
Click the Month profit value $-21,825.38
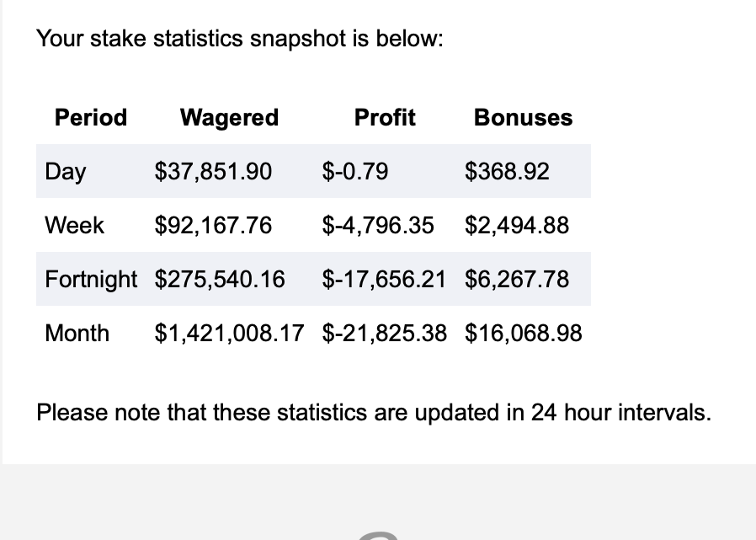(x=385, y=334)
